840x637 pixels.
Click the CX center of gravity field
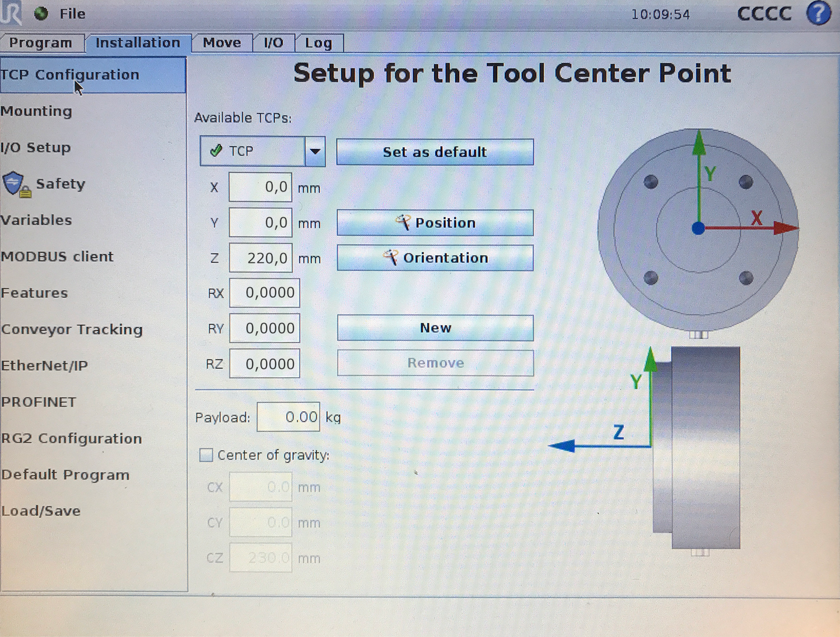(260, 487)
